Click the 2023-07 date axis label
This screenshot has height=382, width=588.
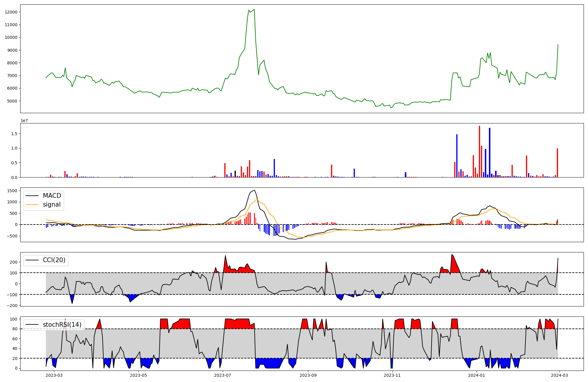(223, 375)
